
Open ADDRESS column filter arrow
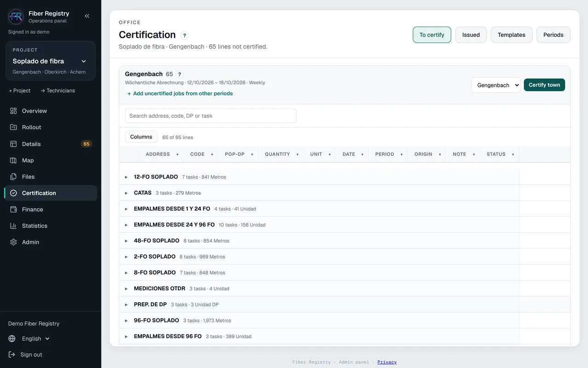177,155
